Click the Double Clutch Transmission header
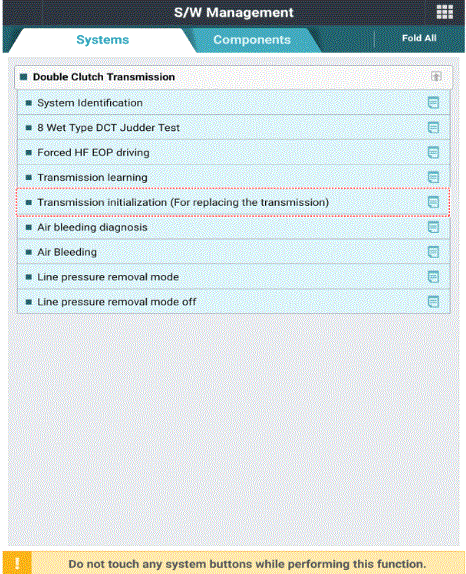 pyautogui.click(x=233, y=77)
